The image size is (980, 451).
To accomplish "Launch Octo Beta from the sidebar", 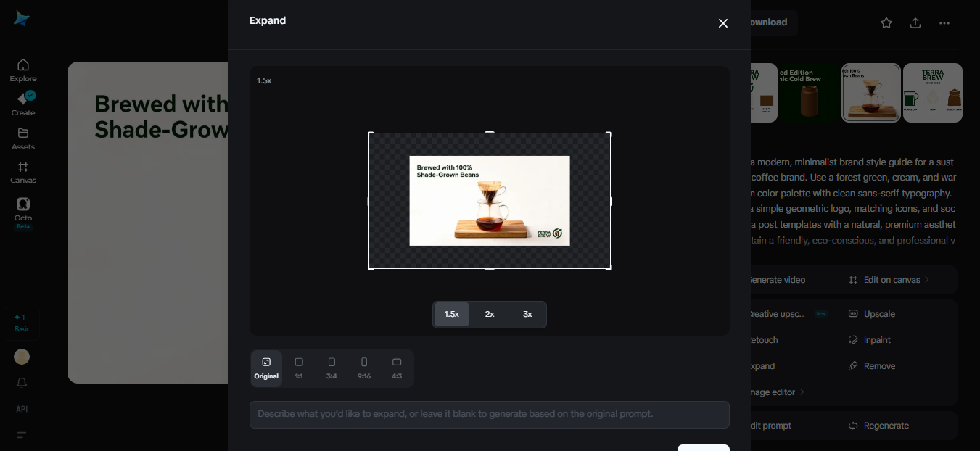I will [x=23, y=213].
